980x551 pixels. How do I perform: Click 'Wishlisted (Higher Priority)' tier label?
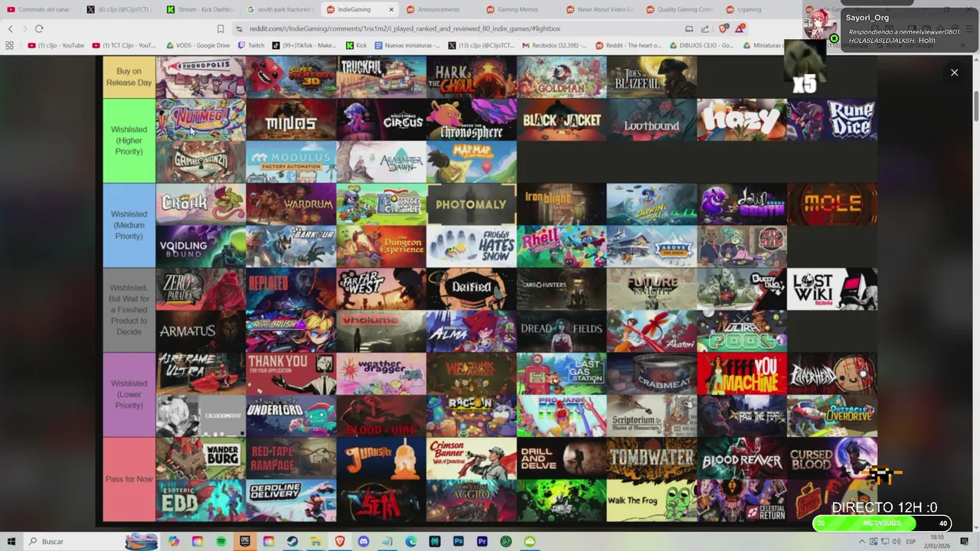point(129,141)
